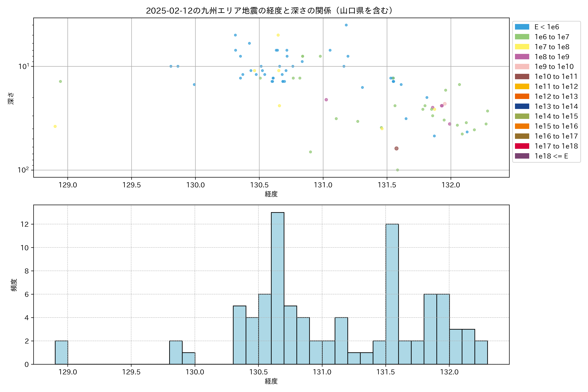The height and width of the screenshot is (392, 588).
Task: Click the purple 1e18 <= E legend swatch
Action: [522, 156]
